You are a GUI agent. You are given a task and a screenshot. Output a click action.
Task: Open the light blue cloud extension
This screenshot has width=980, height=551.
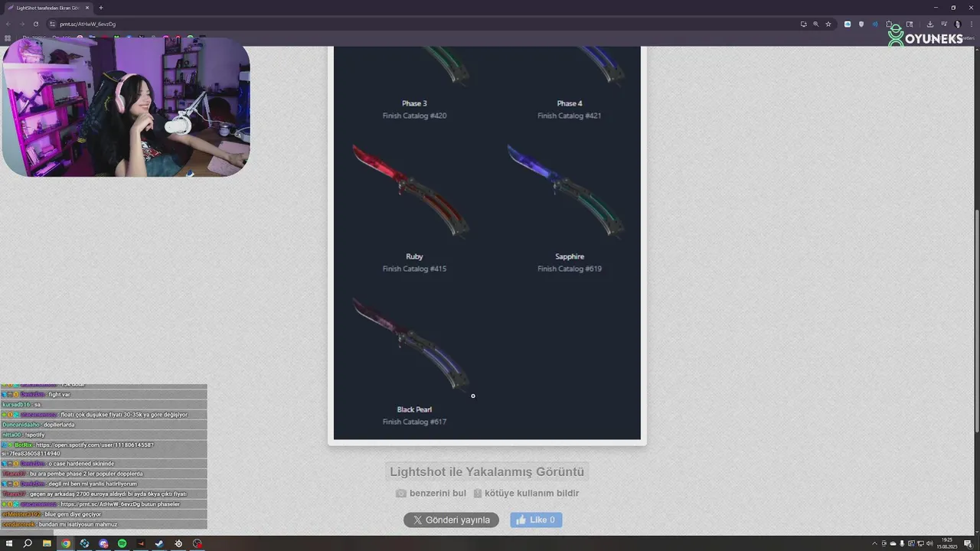[848, 24]
